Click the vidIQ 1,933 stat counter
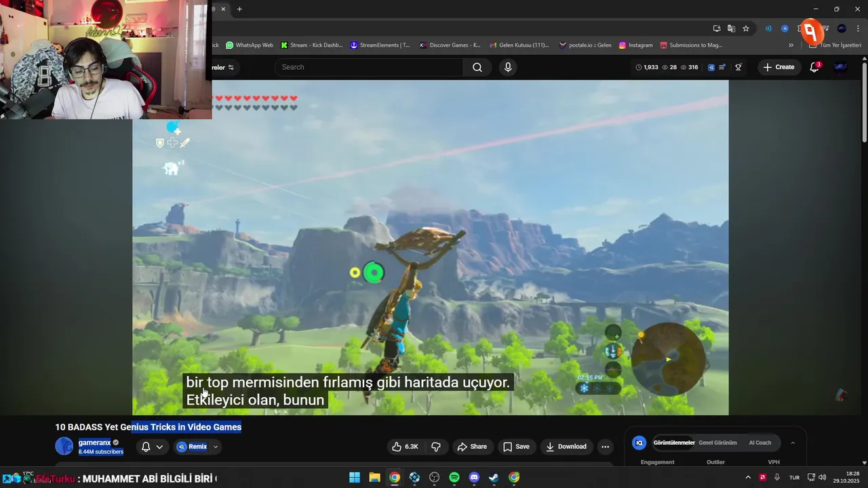The width and height of the screenshot is (868, 488). [x=647, y=67]
